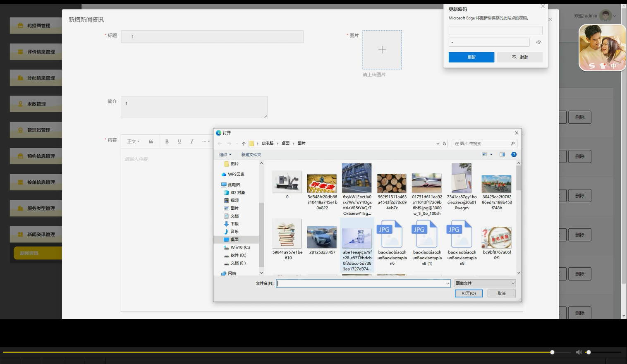Image resolution: width=627 pixels, height=364 pixels.
Task: Open 家政管理 in the sidebar
Action: tap(36, 104)
